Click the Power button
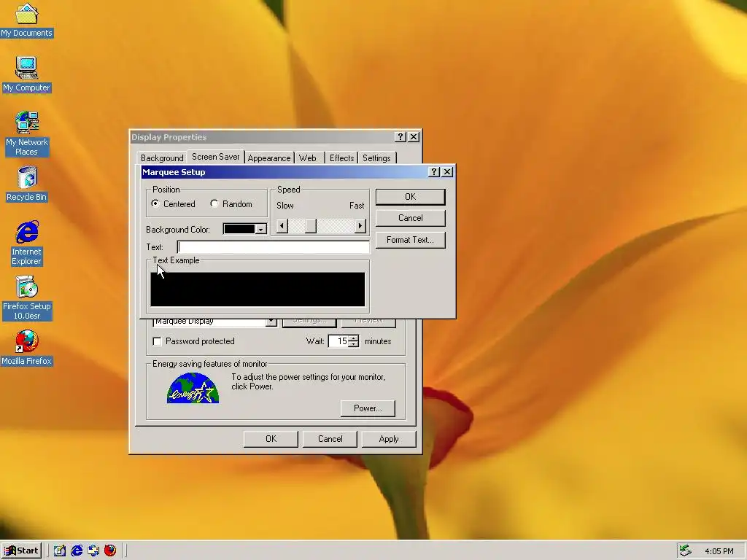747x560 pixels. tap(368, 408)
